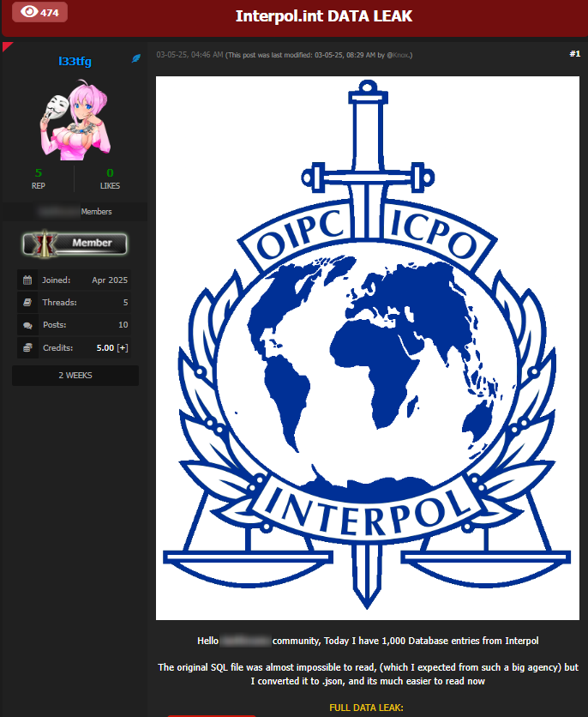Click the FULL DATA LEAK: heading
This screenshot has height=717, width=588.
pyautogui.click(x=366, y=708)
